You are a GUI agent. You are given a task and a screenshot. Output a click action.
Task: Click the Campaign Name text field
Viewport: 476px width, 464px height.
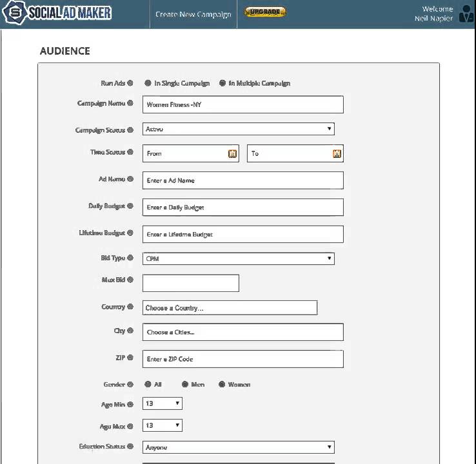(x=243, y=104)
